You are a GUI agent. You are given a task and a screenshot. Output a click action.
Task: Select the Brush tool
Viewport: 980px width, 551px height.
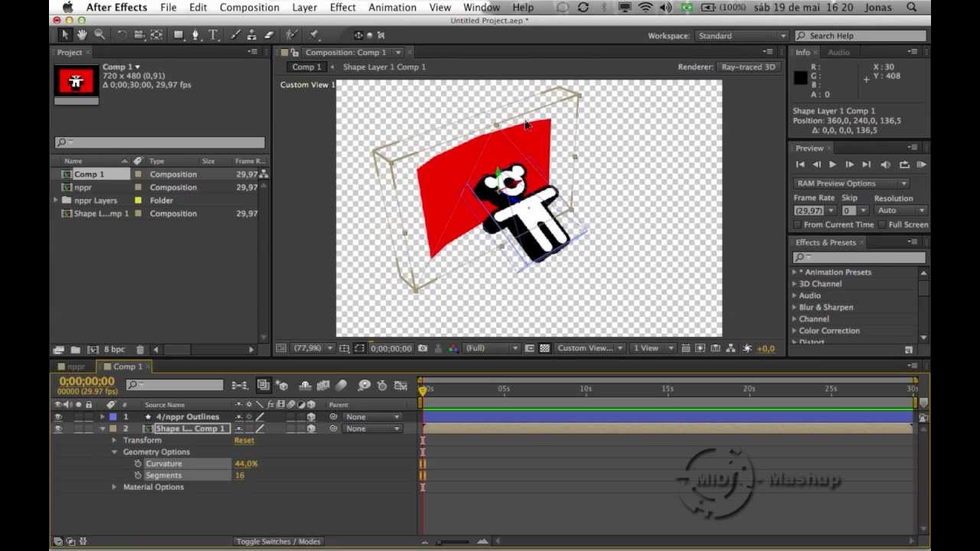tap(236, 35)
